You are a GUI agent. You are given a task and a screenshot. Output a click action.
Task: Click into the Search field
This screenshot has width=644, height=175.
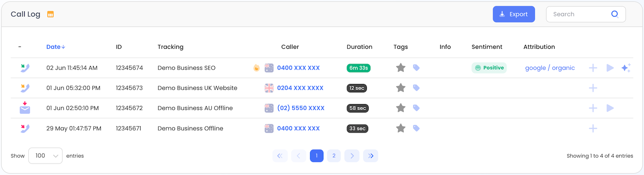[586, 14]
